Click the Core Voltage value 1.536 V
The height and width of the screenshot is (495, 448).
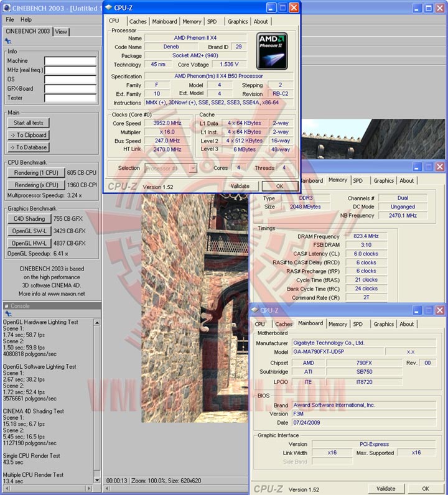pos(229,65)
